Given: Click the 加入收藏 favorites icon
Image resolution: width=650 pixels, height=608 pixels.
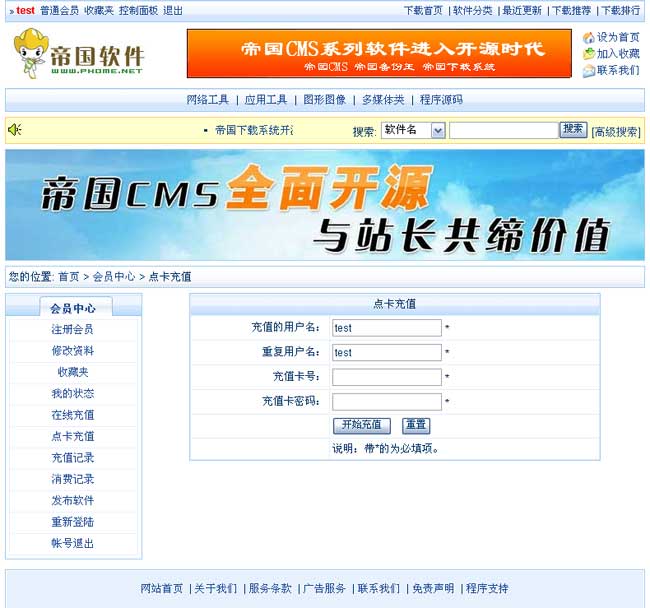Looking at the screenshot, I should tap(589, 54).
